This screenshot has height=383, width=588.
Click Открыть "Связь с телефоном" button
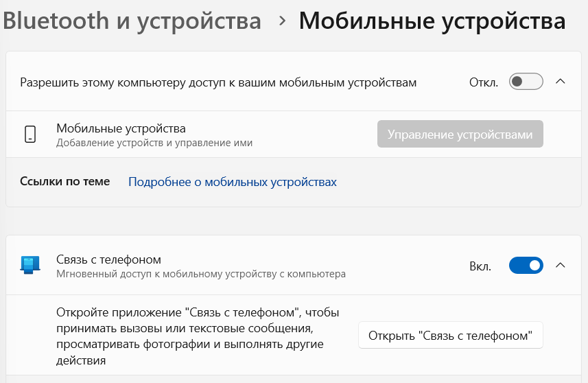450,335
